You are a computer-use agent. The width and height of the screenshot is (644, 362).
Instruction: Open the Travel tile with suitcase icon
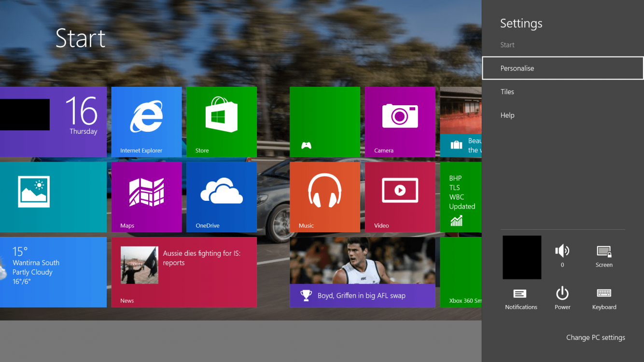click(x=461, y=122)
